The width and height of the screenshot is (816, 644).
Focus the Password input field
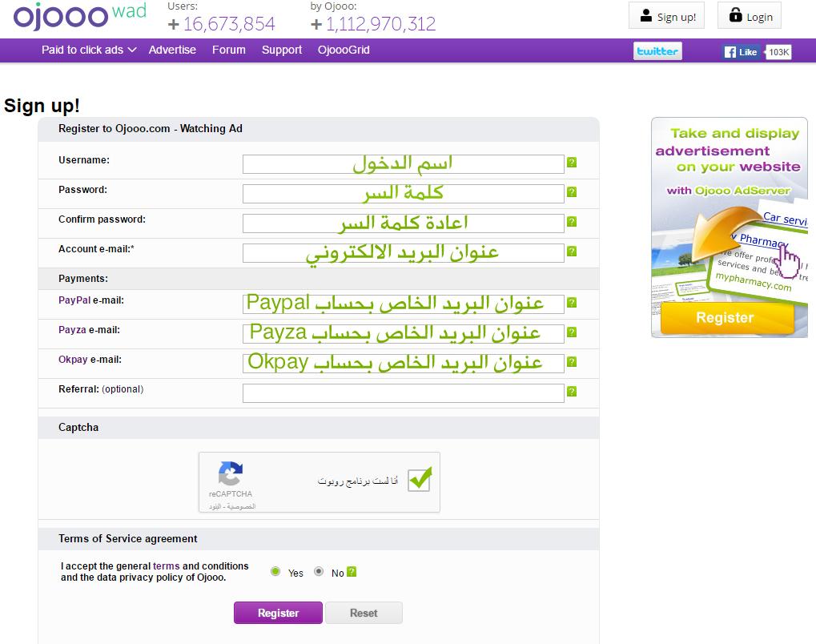(x=404, y=194)
